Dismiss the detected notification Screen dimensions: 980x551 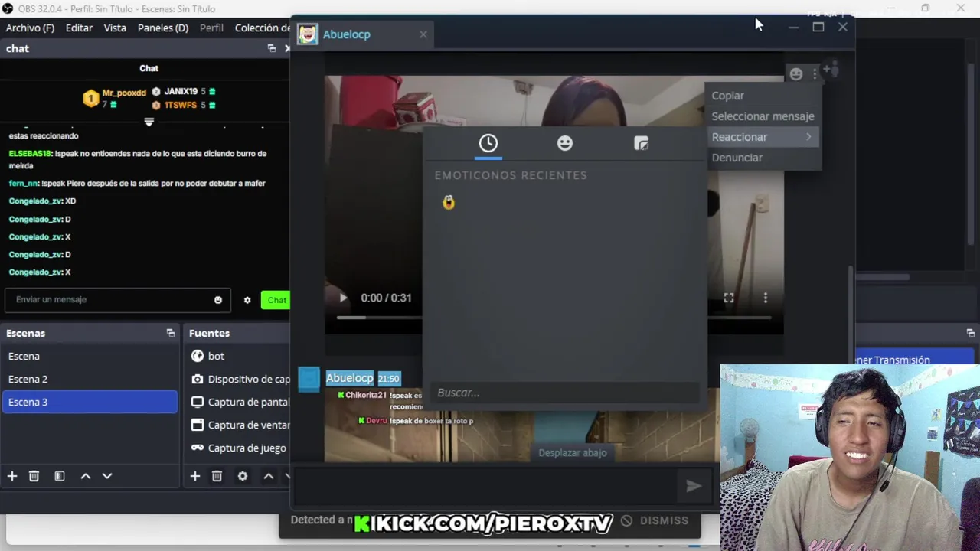click(655, 520)
